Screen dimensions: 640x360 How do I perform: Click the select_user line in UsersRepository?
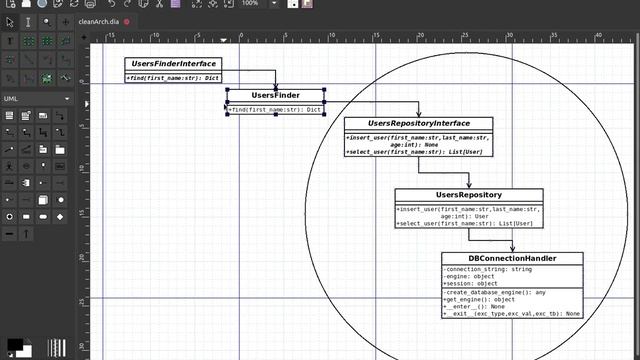[465, 224]
